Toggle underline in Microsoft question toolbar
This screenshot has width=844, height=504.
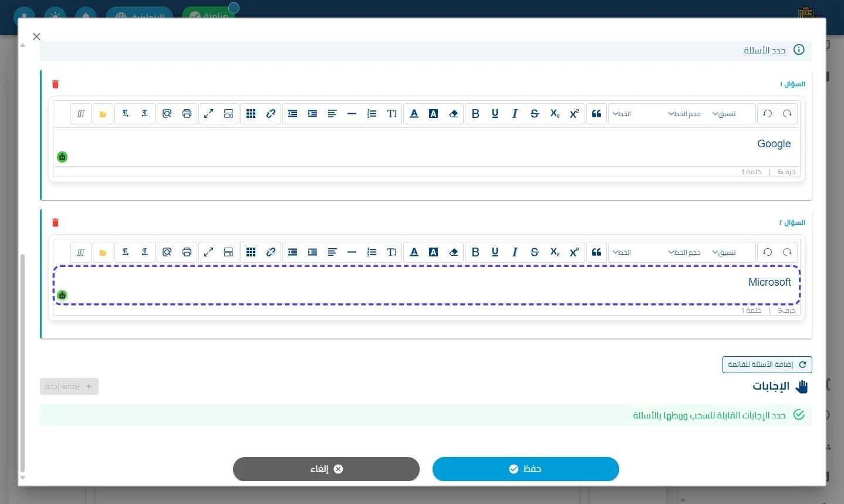pyautogui.click(x=495, y=252)
